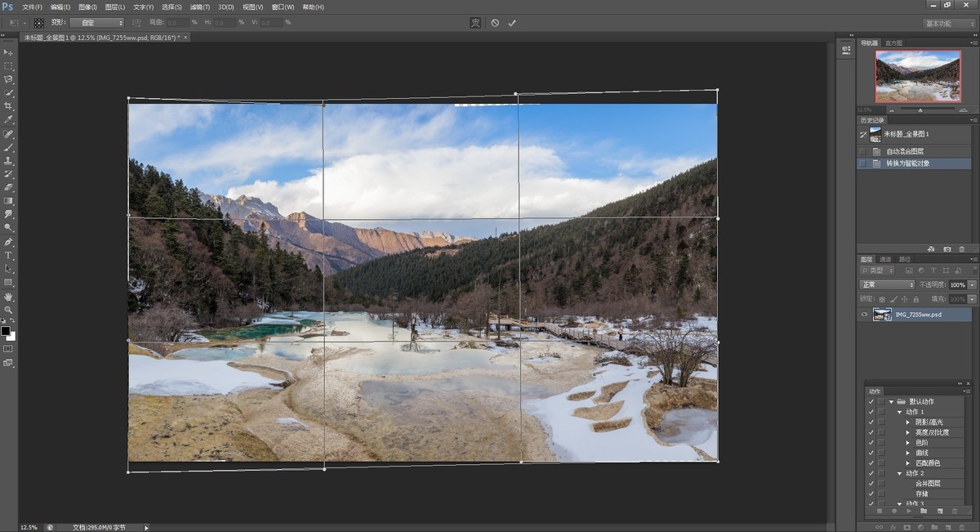The image size is (980, 532).
Task: Set history brush source at 转换为智能对象
Action: tap(864, 163)
